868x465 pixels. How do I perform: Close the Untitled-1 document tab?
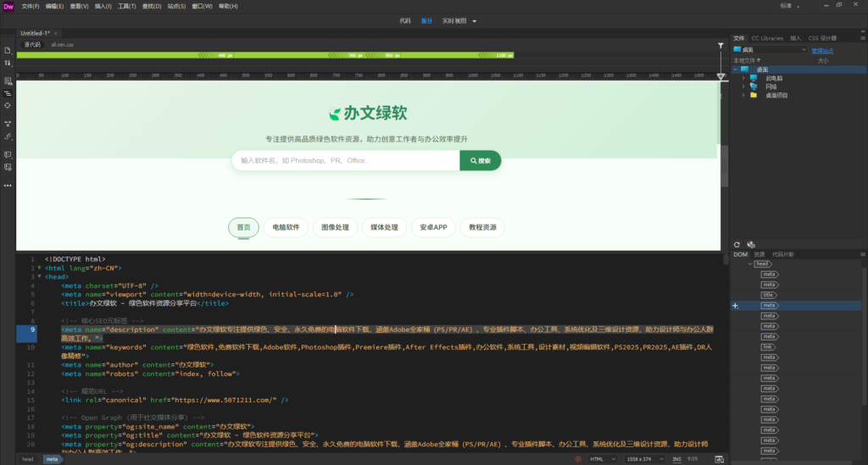pos(55,33)
